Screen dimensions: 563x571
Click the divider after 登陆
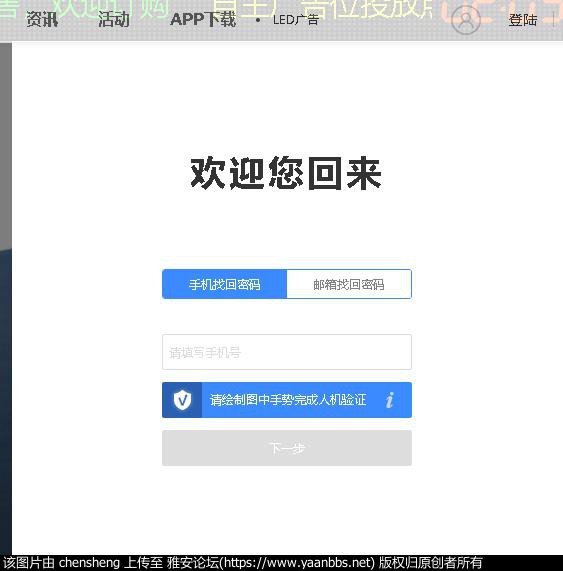click(554, 20)
